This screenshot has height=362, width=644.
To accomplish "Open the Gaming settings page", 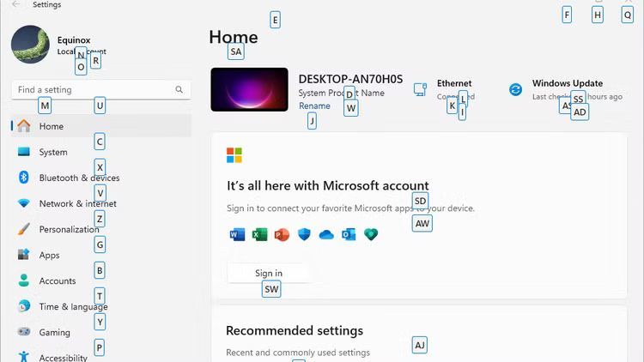I will pos(101,332).
